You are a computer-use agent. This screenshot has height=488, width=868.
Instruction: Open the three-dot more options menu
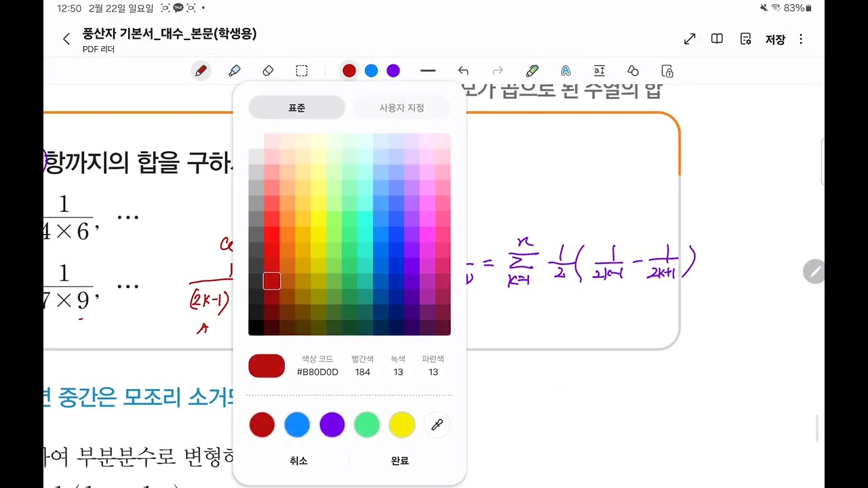pos(801,39)
